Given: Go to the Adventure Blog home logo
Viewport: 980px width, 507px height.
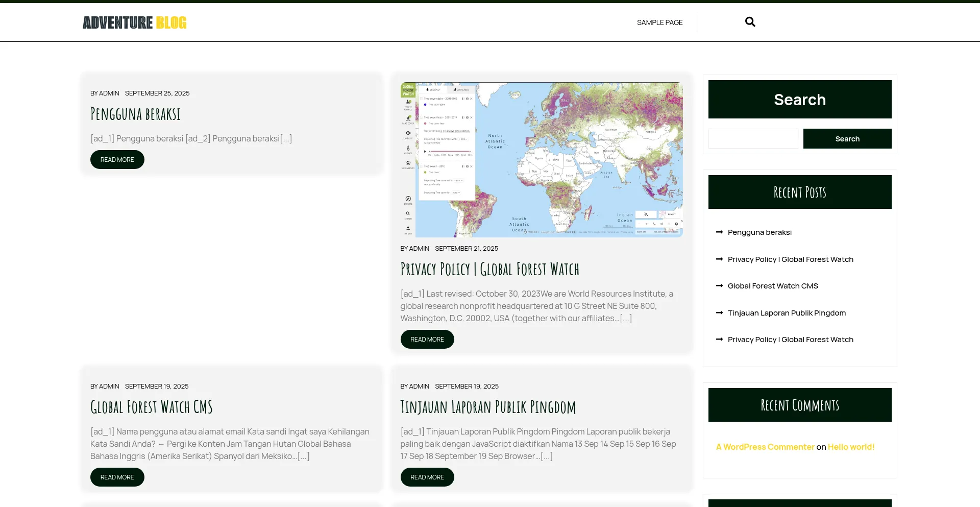Looking at the screenshot, I should click(135, 22).
